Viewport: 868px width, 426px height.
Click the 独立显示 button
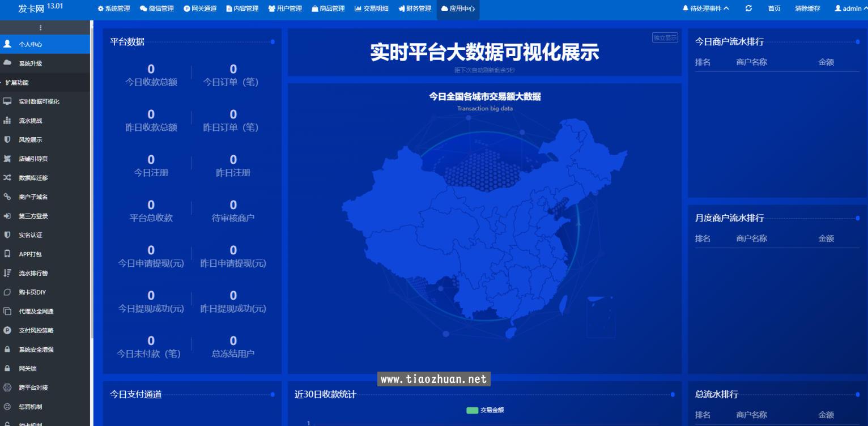[665, 38]
